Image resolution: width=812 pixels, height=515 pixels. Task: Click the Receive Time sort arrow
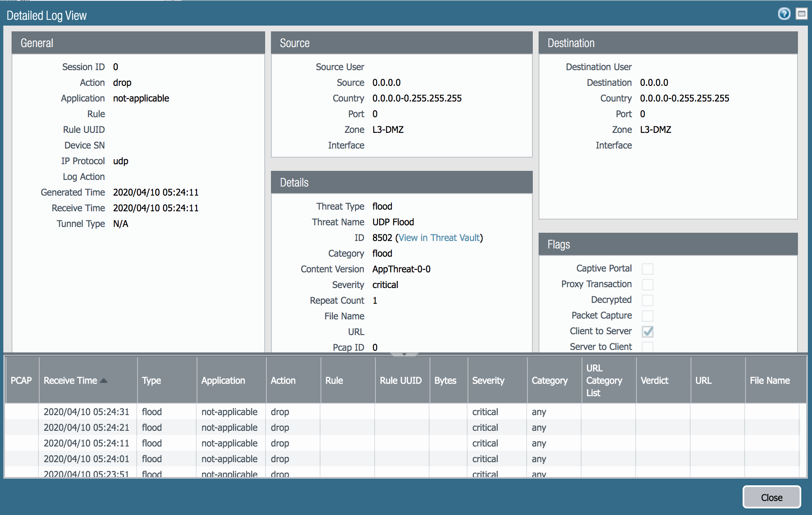[104, 380]
